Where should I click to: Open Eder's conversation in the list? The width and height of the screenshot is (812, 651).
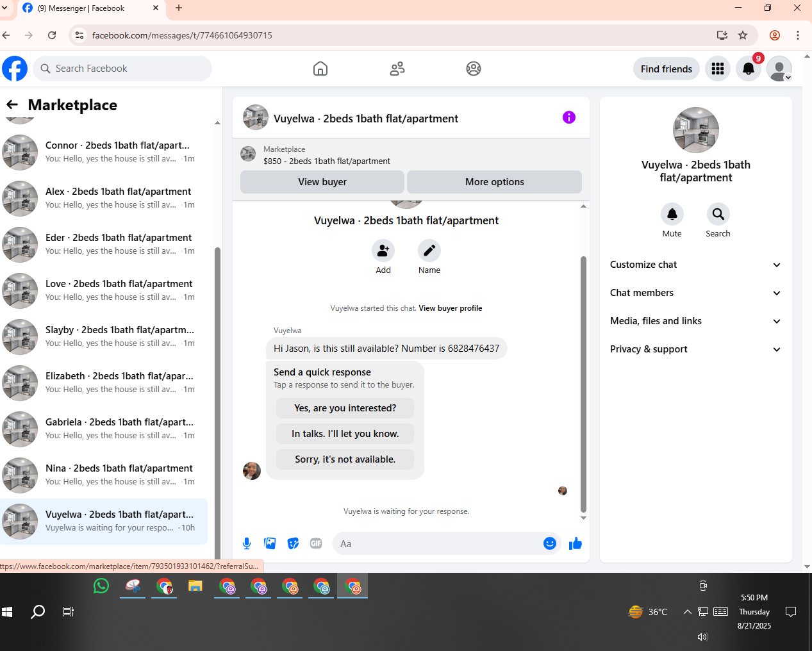[x=104, y=245]
